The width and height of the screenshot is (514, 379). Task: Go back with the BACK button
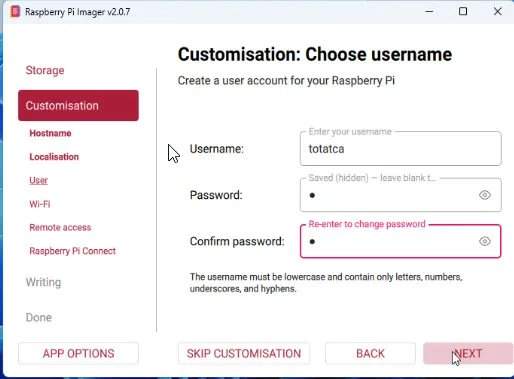click(370, 353)
